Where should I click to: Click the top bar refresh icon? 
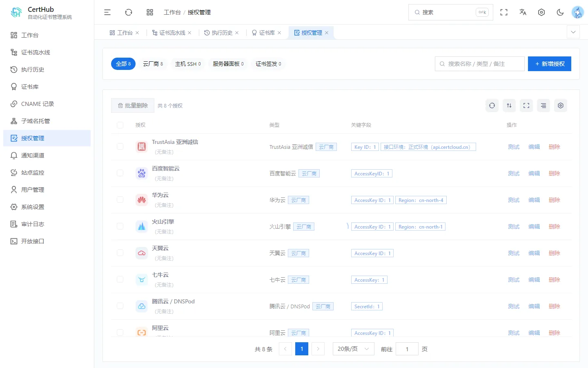(129, 12)
